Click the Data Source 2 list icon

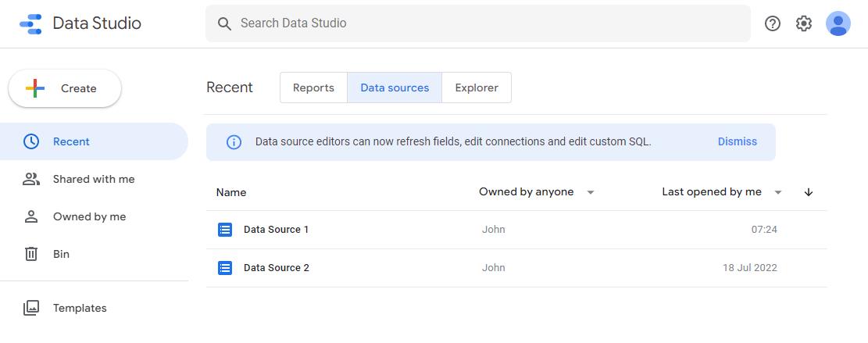coord(225,268)
